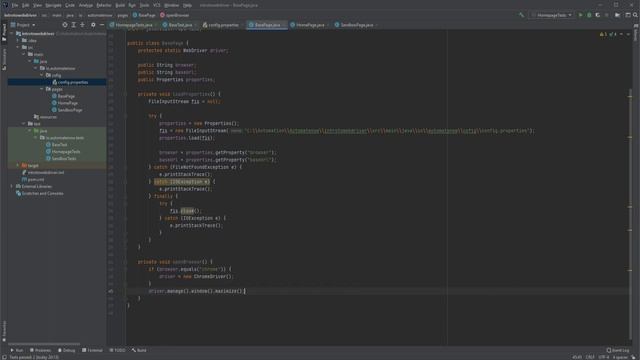Open the Build tool window button

point(139,350)
